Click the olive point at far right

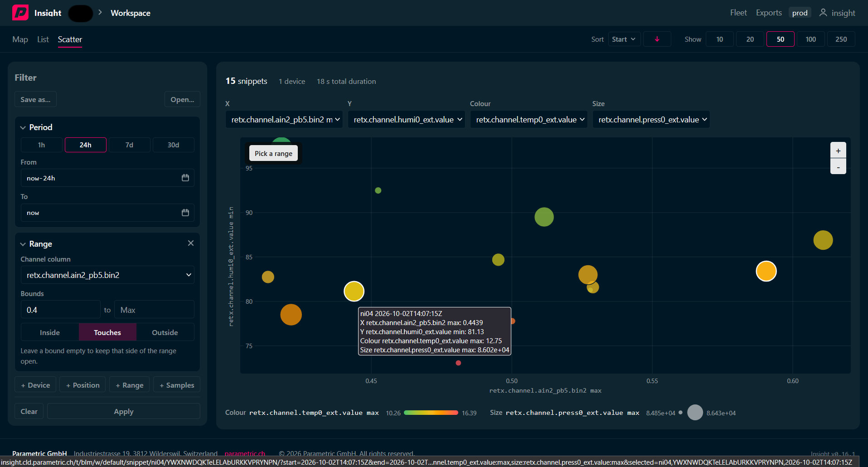tap(823, 240)
